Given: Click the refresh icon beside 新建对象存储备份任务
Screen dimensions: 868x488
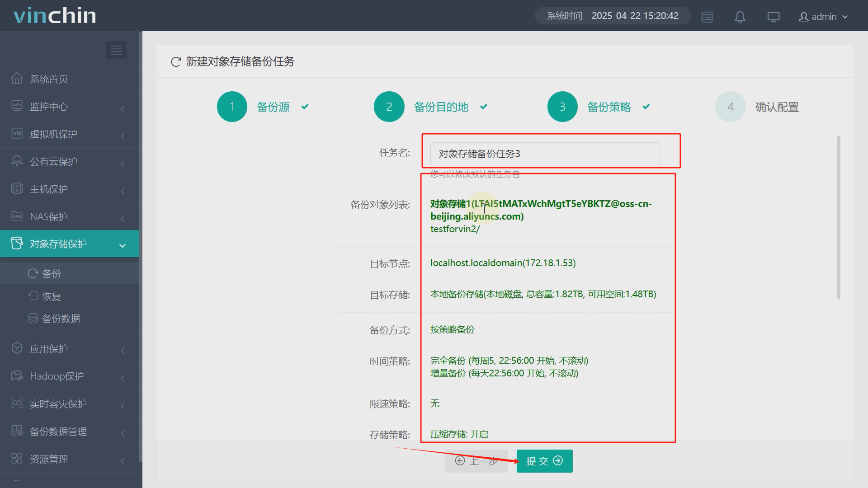Looking at the screenshot, I should point(176,62).
